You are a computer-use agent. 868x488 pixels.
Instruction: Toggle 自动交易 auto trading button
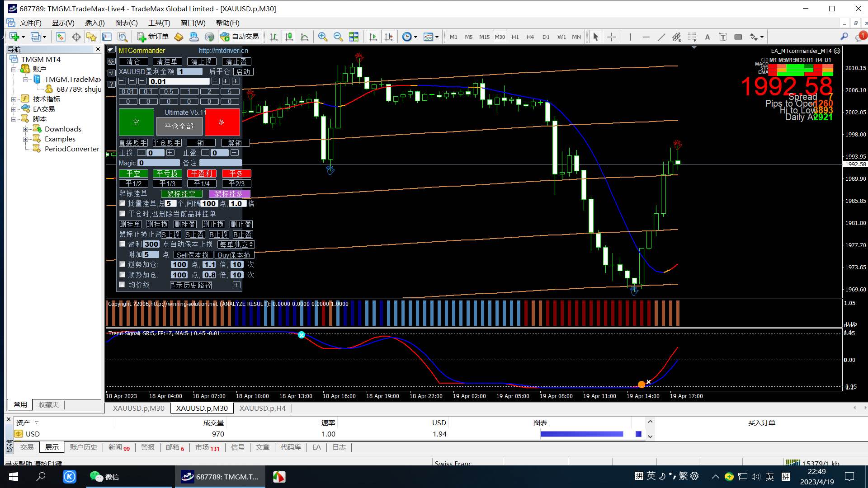point(240,37)
